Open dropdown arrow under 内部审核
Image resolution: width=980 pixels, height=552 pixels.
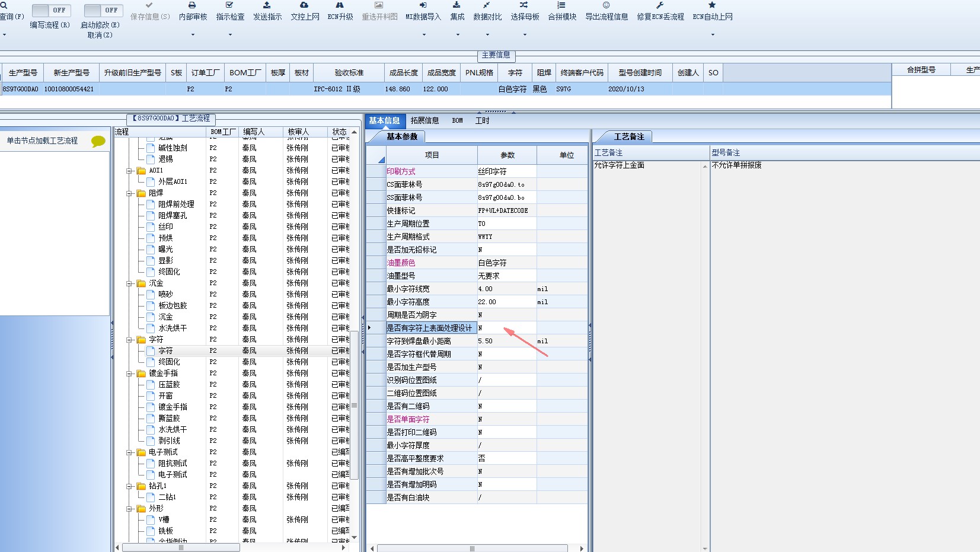pos(193,35)
